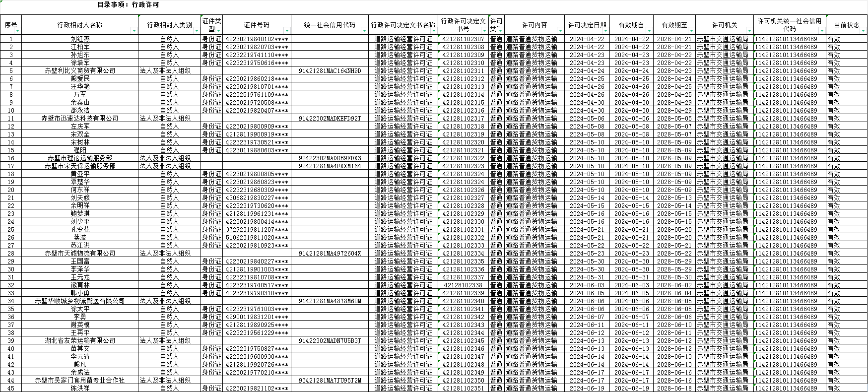Select the name cell 孙旭东
868x392 pixels.
coord(80,55)
